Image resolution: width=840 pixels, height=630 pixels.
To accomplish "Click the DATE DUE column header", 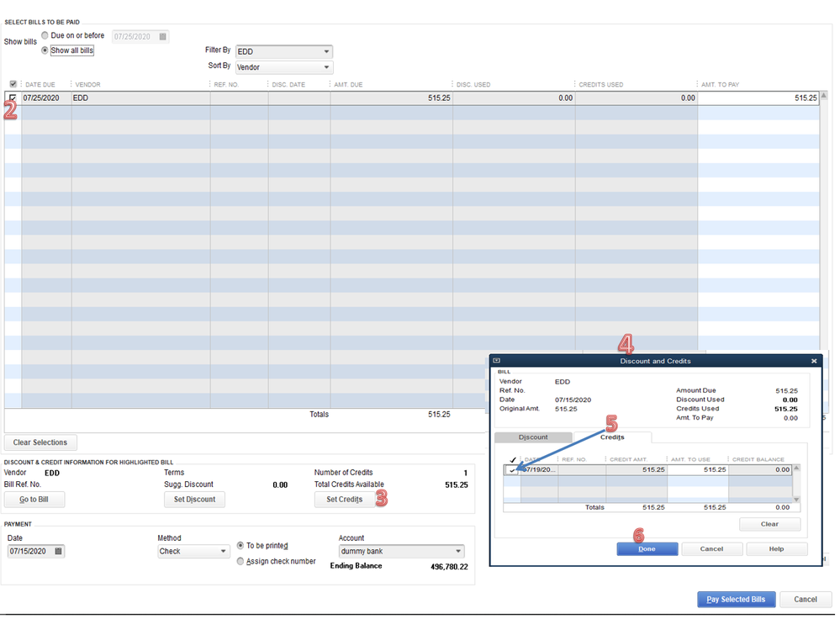I will click(x=40, y=84).
